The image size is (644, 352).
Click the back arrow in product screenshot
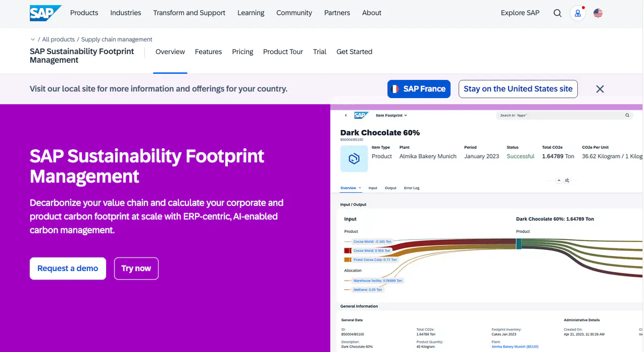click(345, 115)
